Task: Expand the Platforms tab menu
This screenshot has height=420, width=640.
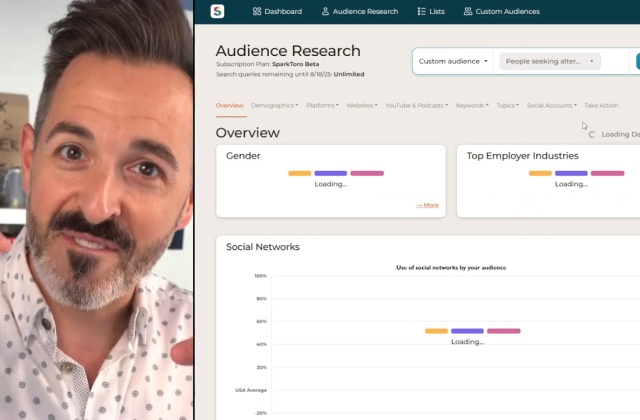Action: click(322, 105)
